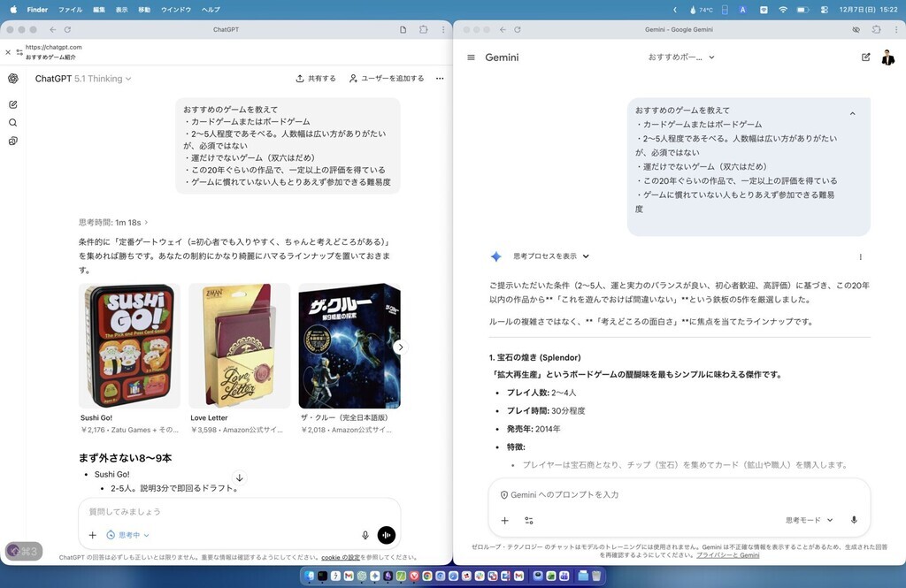Open Control Center in menu bar
Image resolution: width=906 pixels, height=588 pixels.
(825, 10)
